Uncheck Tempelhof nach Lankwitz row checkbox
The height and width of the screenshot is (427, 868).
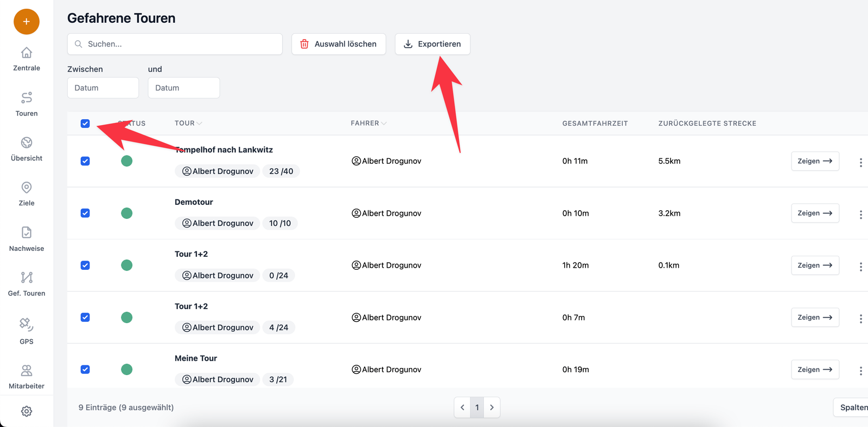(x=85, y=161)
